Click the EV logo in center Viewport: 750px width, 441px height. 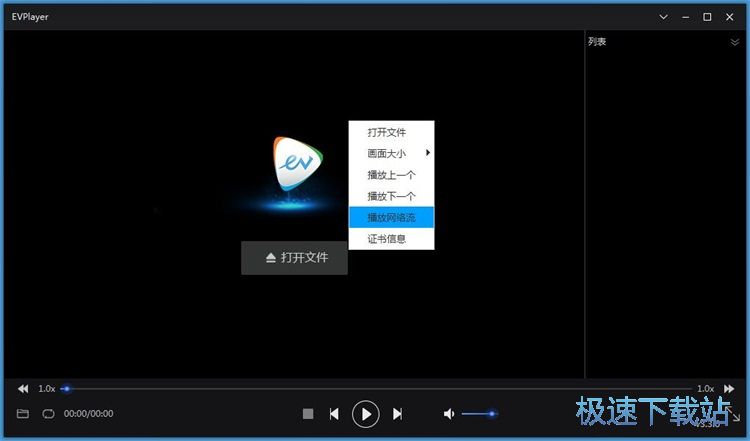(x=298, y=164)
